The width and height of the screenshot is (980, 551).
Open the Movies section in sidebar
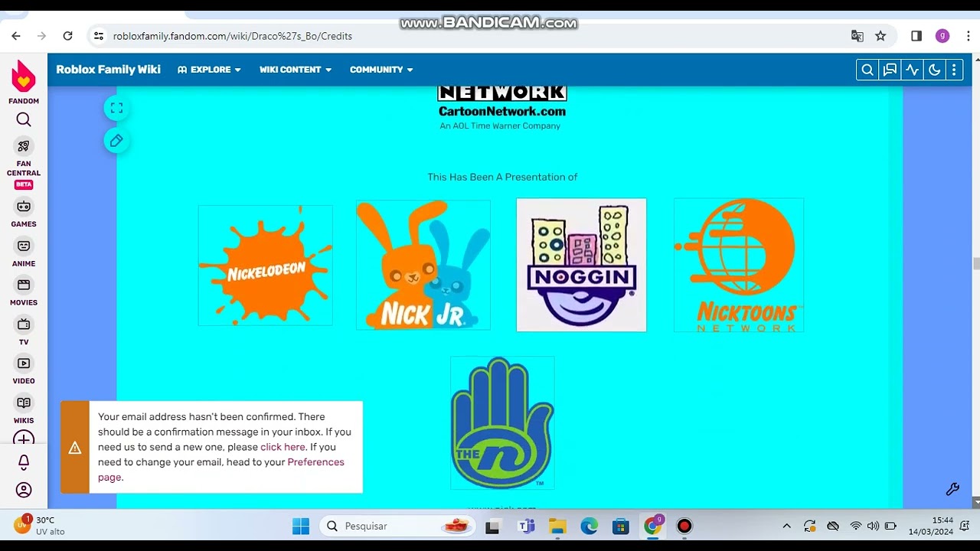[24, 292]
